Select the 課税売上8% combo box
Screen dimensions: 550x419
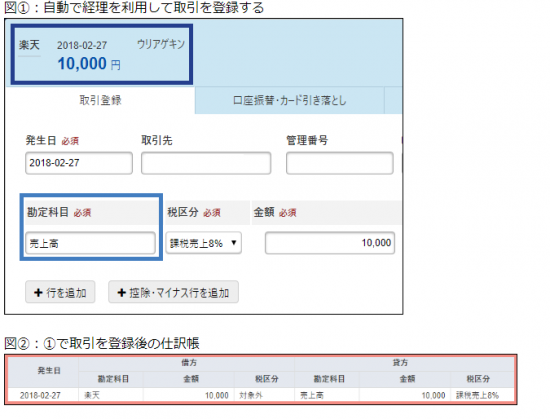(x=203, y=243)
